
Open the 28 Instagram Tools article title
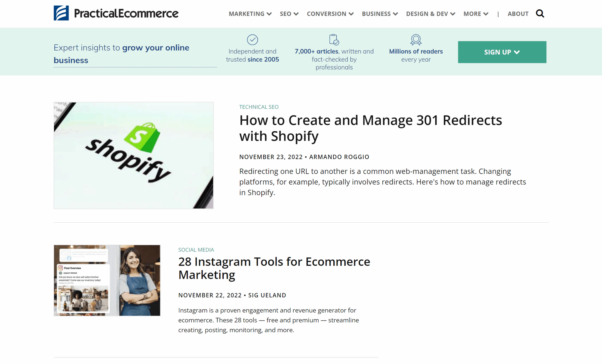[274, 268]
